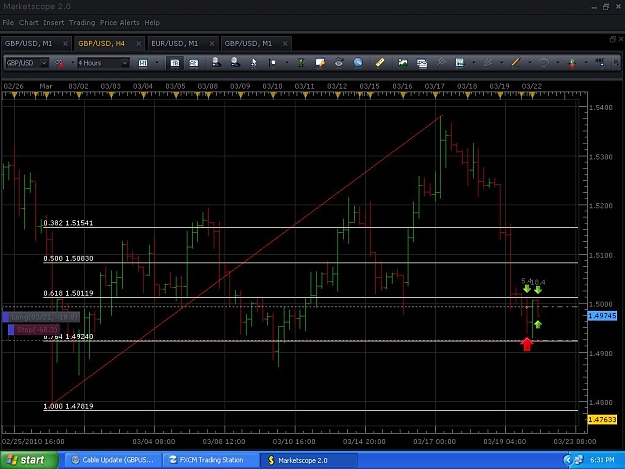Click the note with pencil icon
625x469 pixels.
coord(320,63)
